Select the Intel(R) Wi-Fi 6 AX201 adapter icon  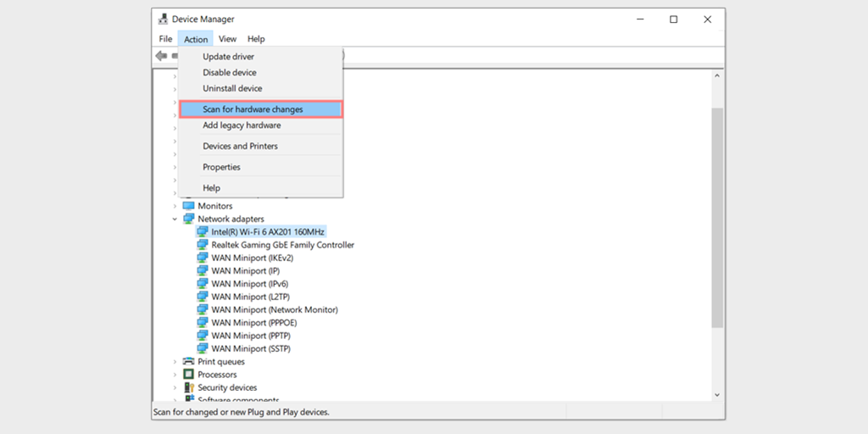click(x=203, y=231)
